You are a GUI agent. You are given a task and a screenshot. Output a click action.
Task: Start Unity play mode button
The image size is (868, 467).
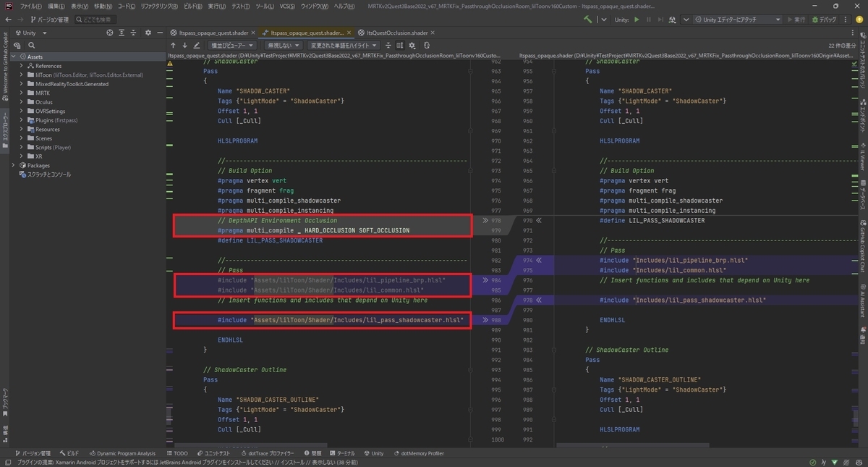pyautogui.click(x=637, y=20)
